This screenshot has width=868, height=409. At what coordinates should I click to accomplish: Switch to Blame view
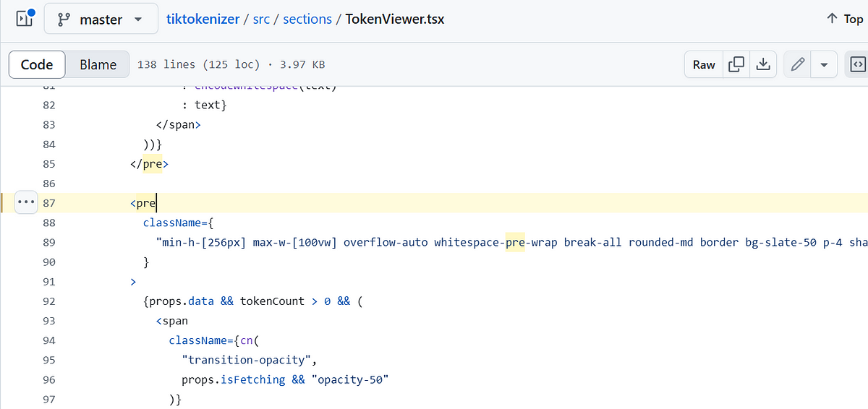(x=98, y=64)
